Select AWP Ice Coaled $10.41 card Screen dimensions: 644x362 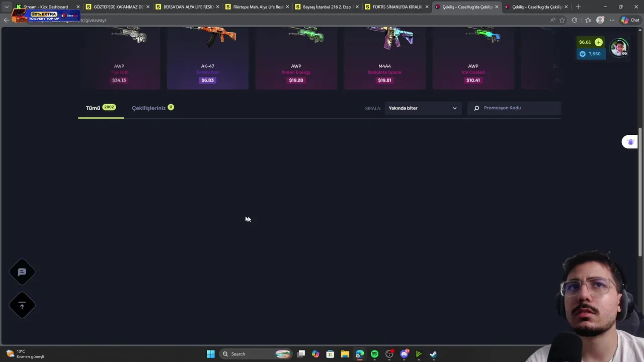tap(473, 59)
